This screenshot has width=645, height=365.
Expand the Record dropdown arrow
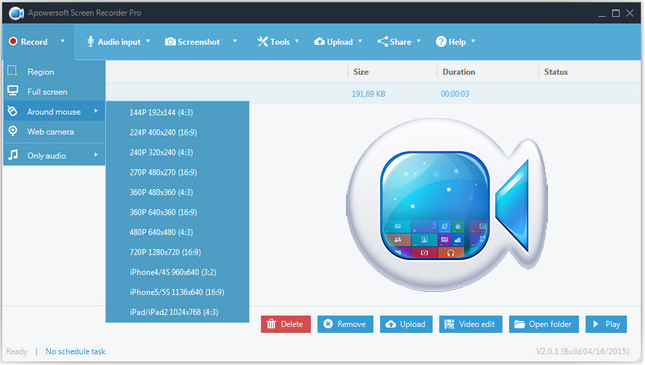point(63,41)
